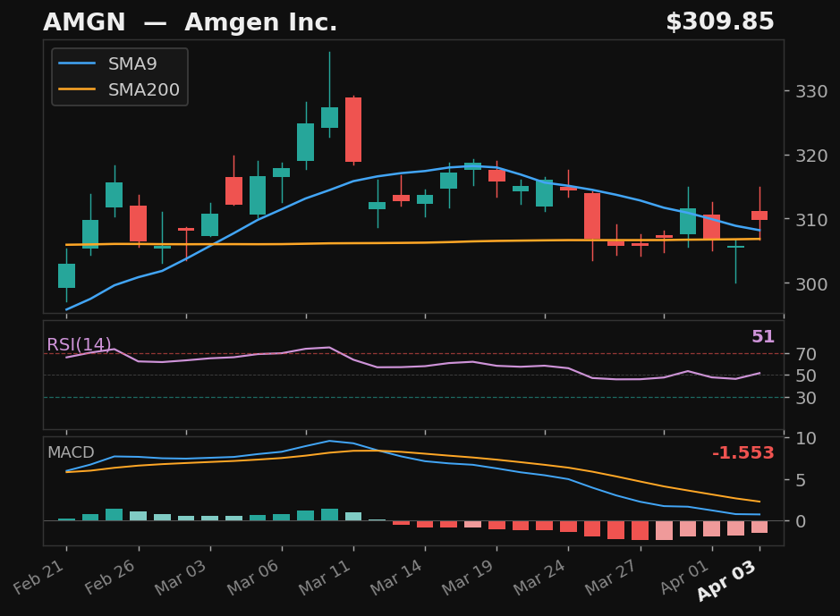Click the MACD panel label
Image resolution: width=840 pixels, height=616 pixels.
[71, 452]
